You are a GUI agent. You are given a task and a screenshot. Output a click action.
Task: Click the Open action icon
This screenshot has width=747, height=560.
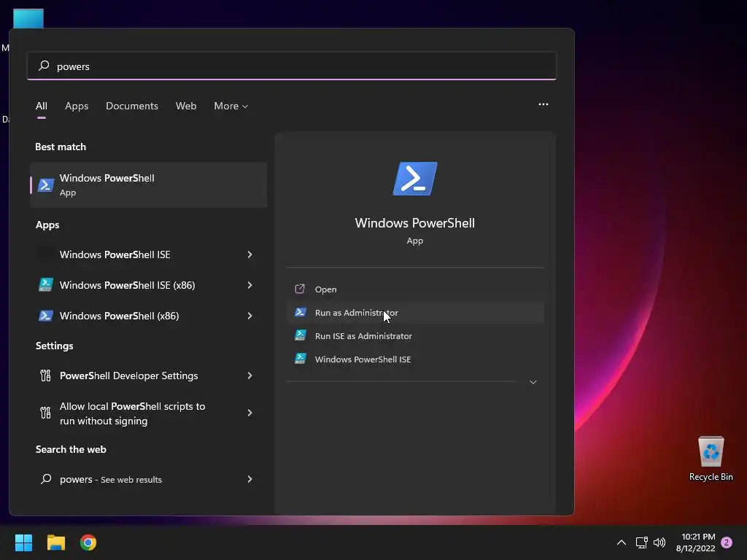point(300,289)
